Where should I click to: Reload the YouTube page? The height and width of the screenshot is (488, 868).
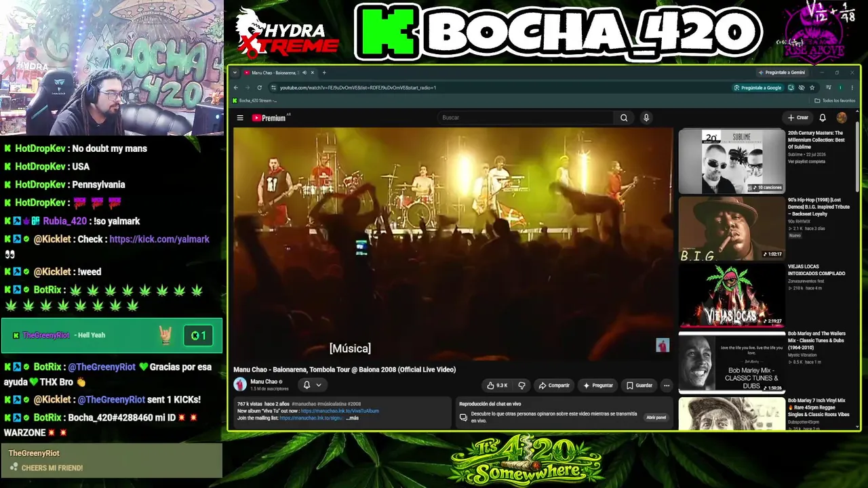259,87
